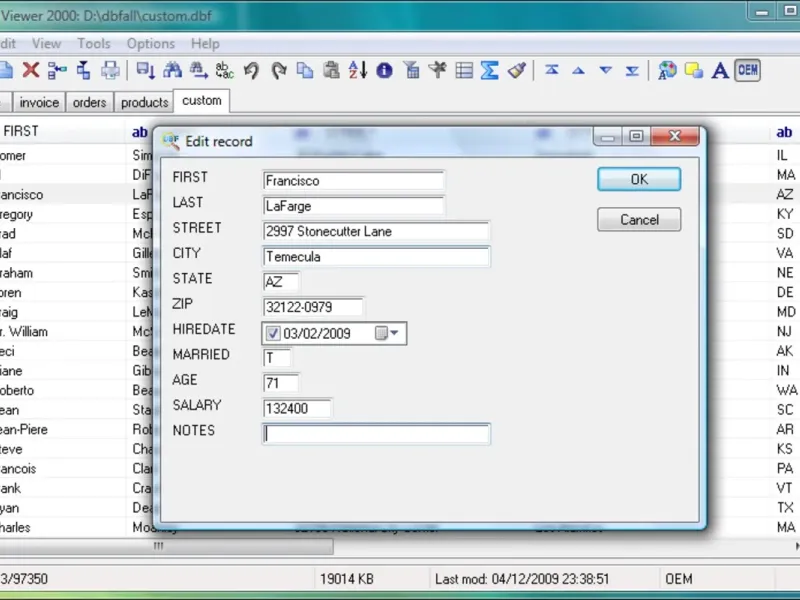Click the CITY field containing Temecula
The image size is (800, 600).
point(376,257)
